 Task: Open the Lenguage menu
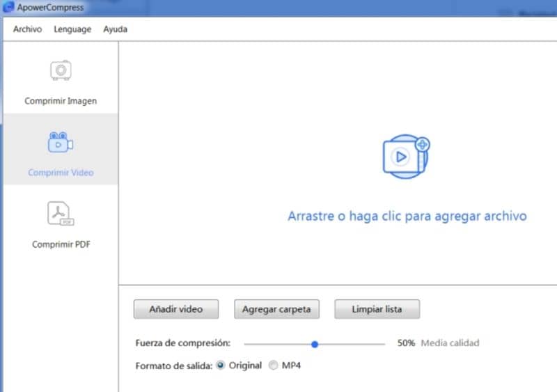pyautogui.click(x=72, y=29)
